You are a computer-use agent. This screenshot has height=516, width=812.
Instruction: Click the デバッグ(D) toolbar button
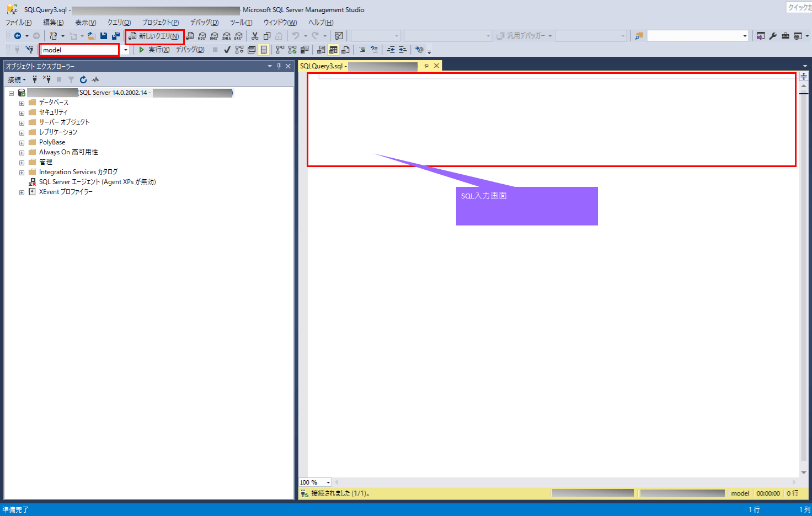click(x=190, y=50)
